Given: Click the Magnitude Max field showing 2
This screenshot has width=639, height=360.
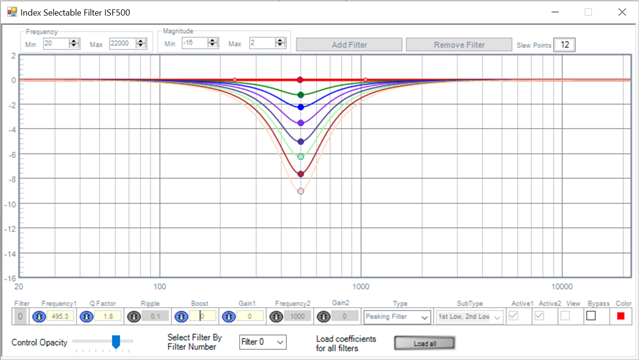Looking at the screenshot, I should coord(262,43).
